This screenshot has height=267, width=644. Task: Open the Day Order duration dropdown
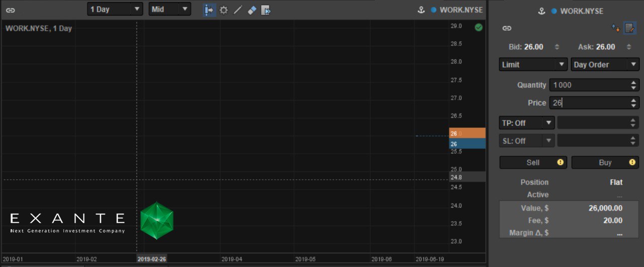[605, 64]
